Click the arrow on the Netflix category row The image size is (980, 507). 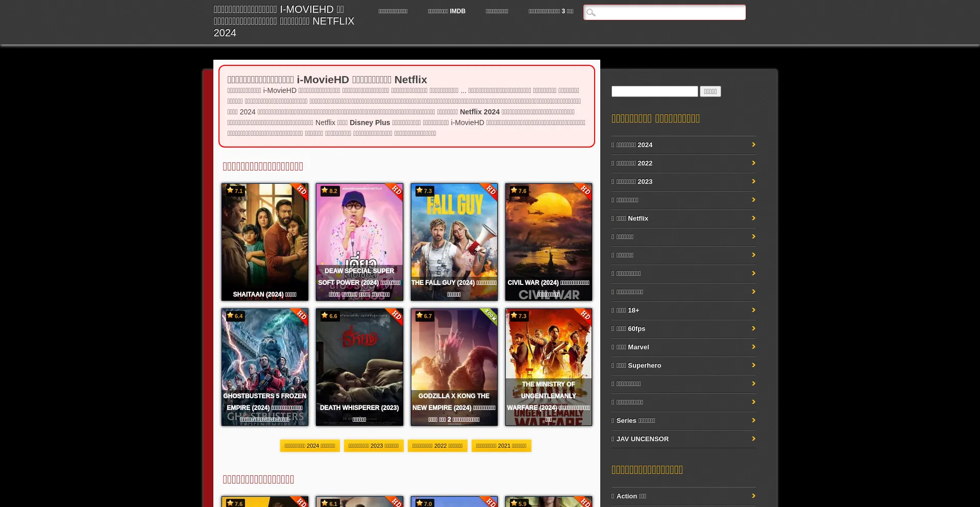tap(753, 218)
